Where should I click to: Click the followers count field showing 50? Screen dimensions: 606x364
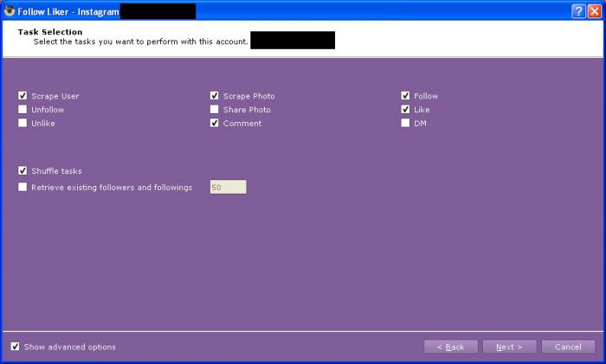click(228, 188)
